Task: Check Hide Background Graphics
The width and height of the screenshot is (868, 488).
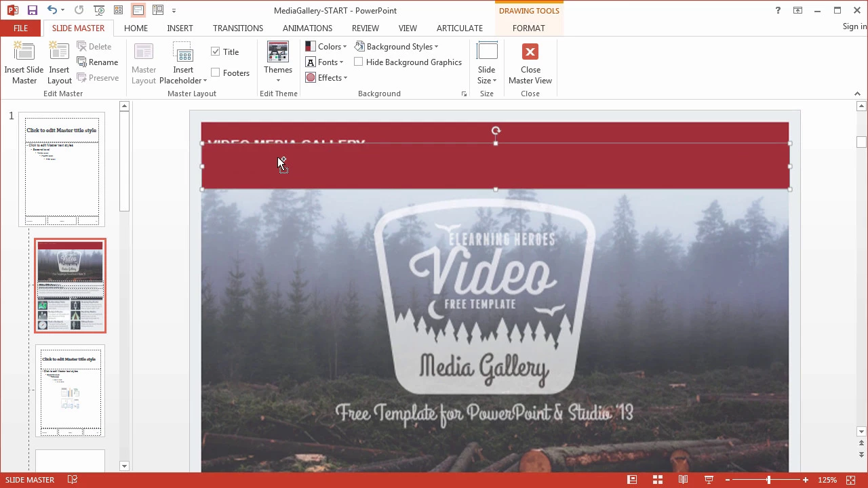Action: pos(359,62)
